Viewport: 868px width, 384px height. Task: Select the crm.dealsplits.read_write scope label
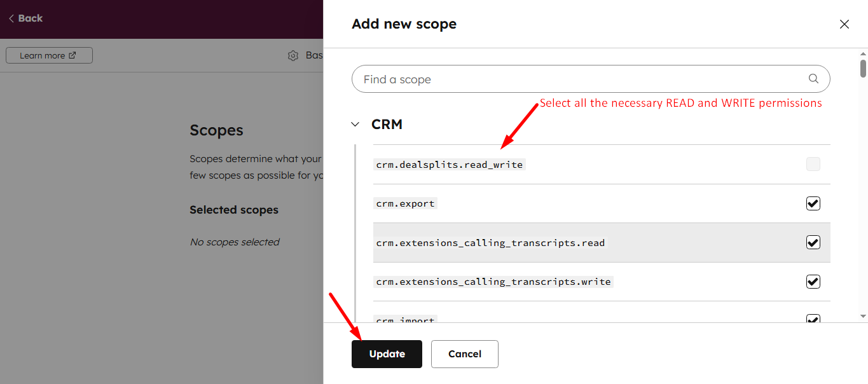coord(449,164)
